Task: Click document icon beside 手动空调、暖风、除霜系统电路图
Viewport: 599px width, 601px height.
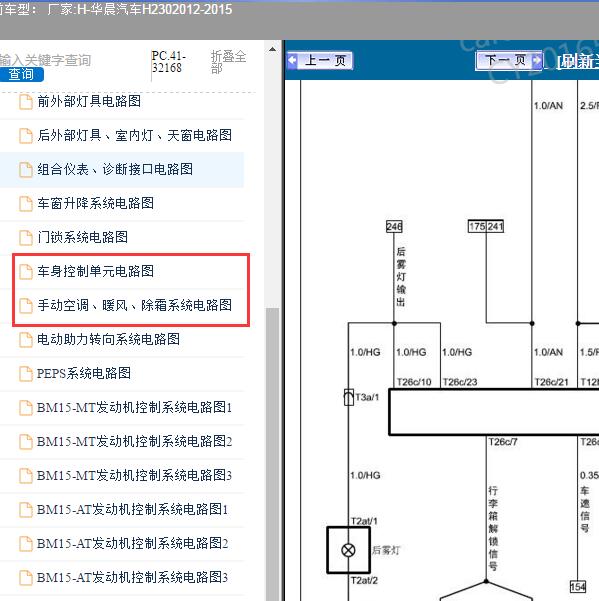Action: pos(26,305)
